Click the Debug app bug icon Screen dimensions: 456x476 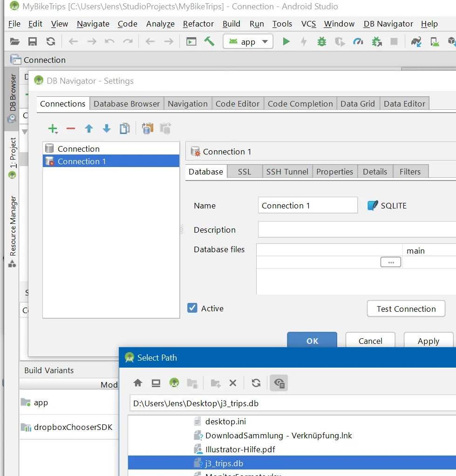pyautogui.click(x=322, y=41)
